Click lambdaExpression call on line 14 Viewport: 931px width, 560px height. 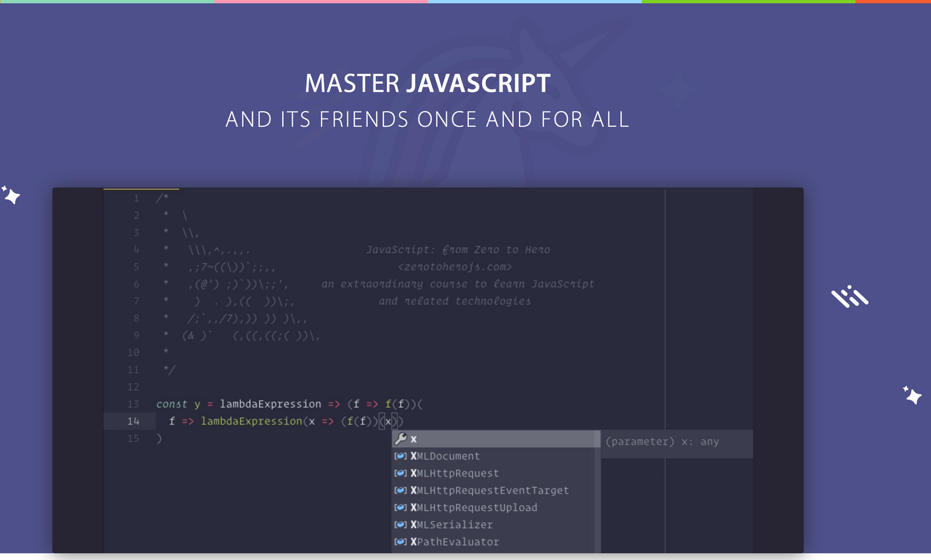tap(251, 421)
